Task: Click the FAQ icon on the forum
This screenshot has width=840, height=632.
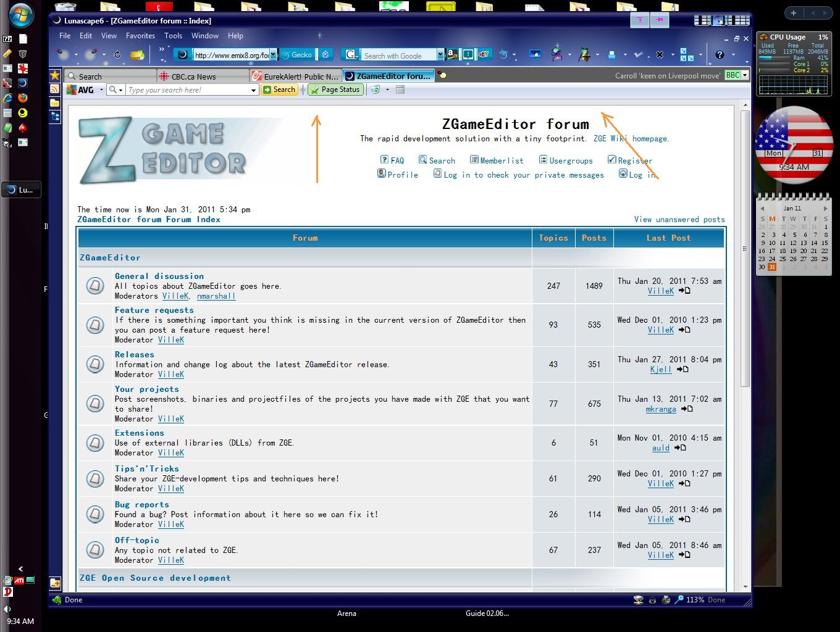Action: [x=384, y=160]
